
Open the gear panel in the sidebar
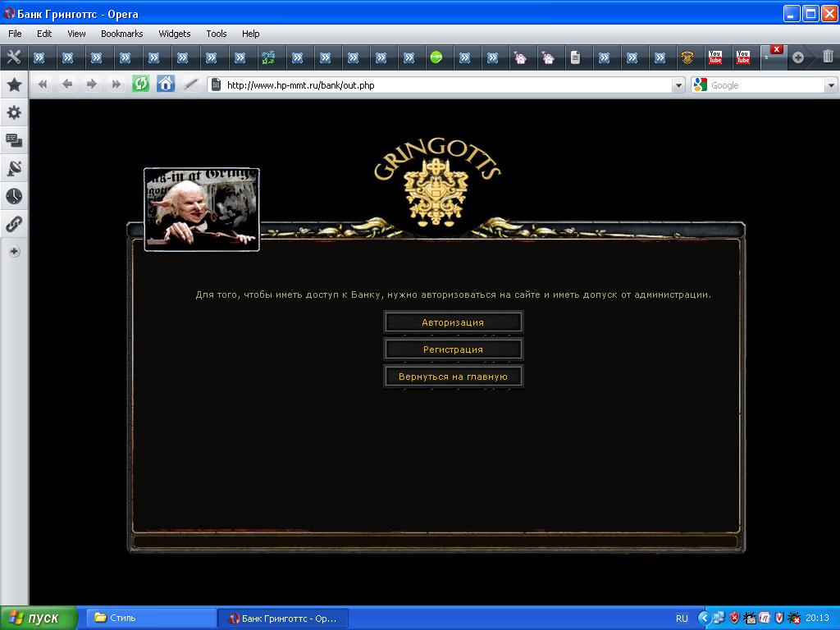point(14,112)
